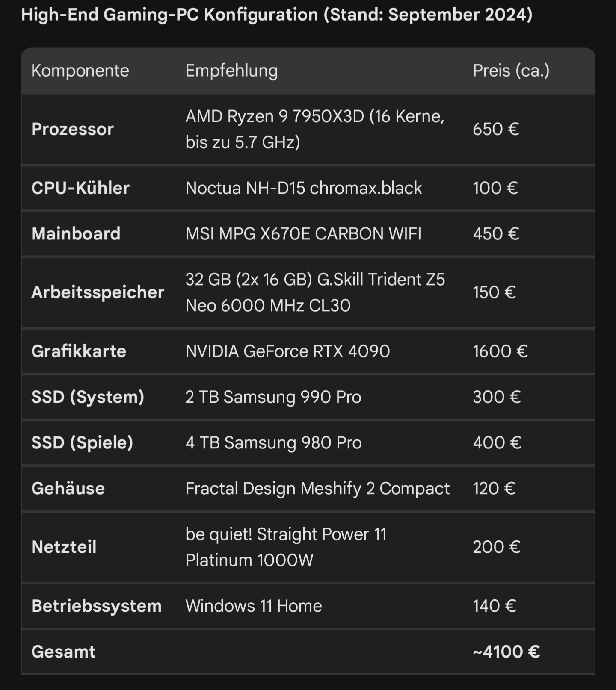Click Fractal Design Meshify 2 Compact text

(x=317, y=489)
